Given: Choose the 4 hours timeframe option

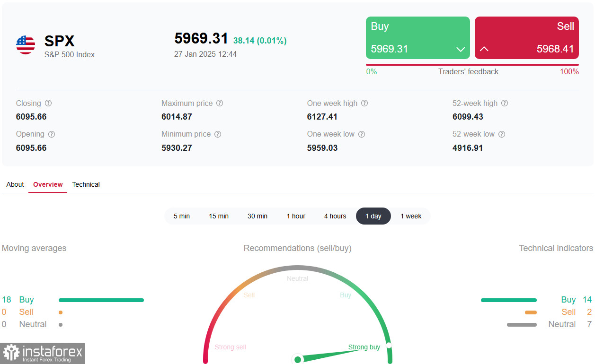Looking at the screenshot, I should pyautogui.click(x=335, y=216).
